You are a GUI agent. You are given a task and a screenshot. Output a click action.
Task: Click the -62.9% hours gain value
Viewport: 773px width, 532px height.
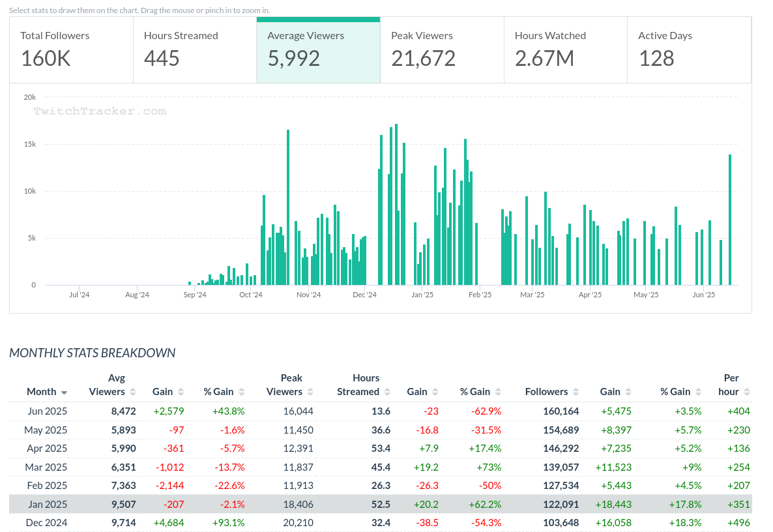(486, 411)
